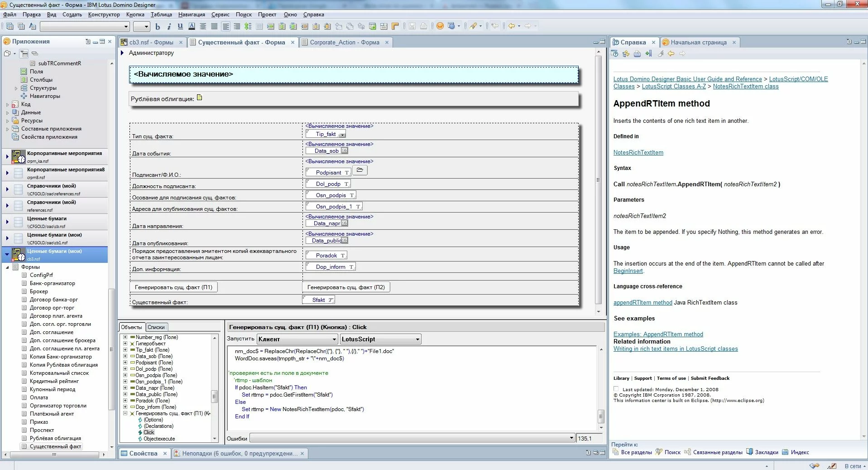Open the folder picker next to Podpisant field
Screen dimensions: 868x470
pos(360,170)
